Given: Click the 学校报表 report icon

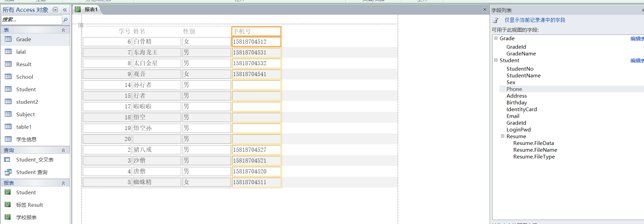Looking at the screenshot, I should click(x=7, y=217).
